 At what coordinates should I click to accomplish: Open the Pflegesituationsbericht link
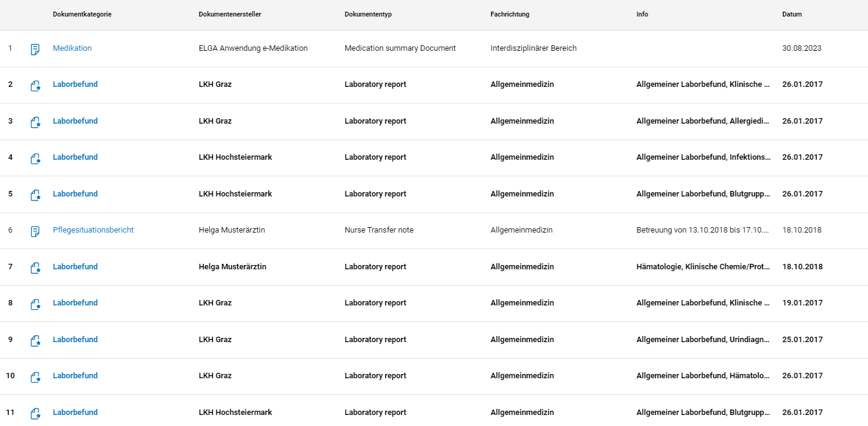93,230
